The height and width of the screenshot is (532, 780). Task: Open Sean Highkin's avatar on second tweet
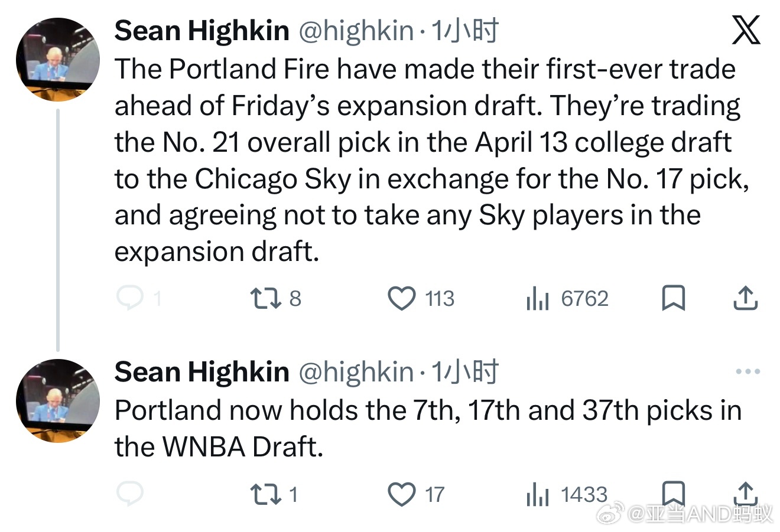[57, 400]
